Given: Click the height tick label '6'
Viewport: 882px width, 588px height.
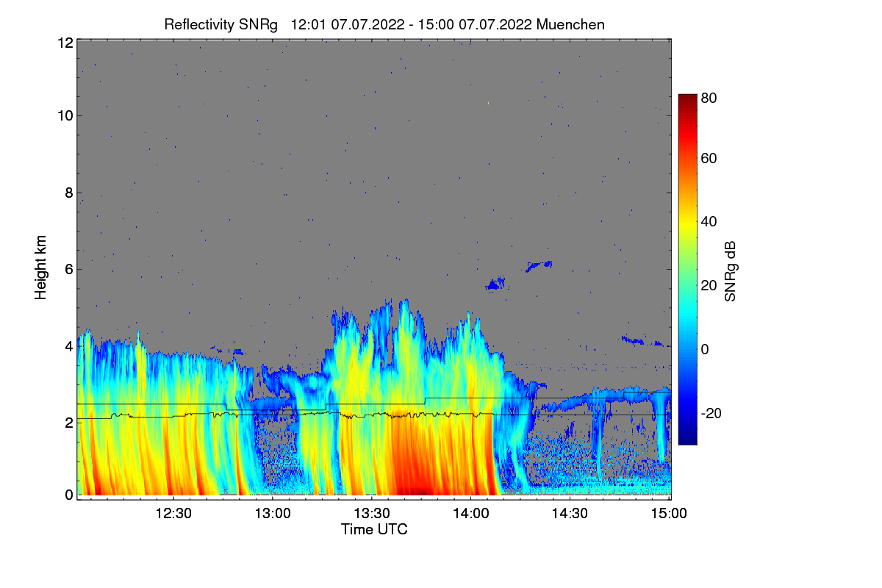Looking at the screenshot, I should click(x=68, y=270).
